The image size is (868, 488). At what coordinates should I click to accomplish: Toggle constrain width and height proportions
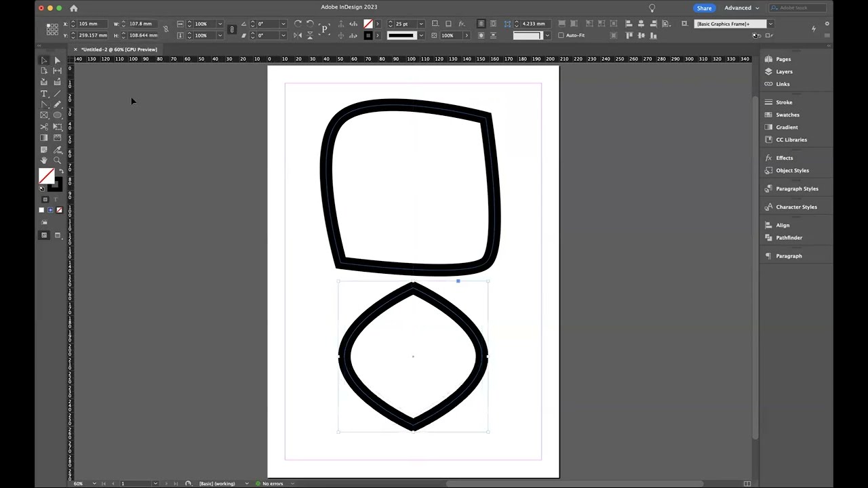coord(165,29)
